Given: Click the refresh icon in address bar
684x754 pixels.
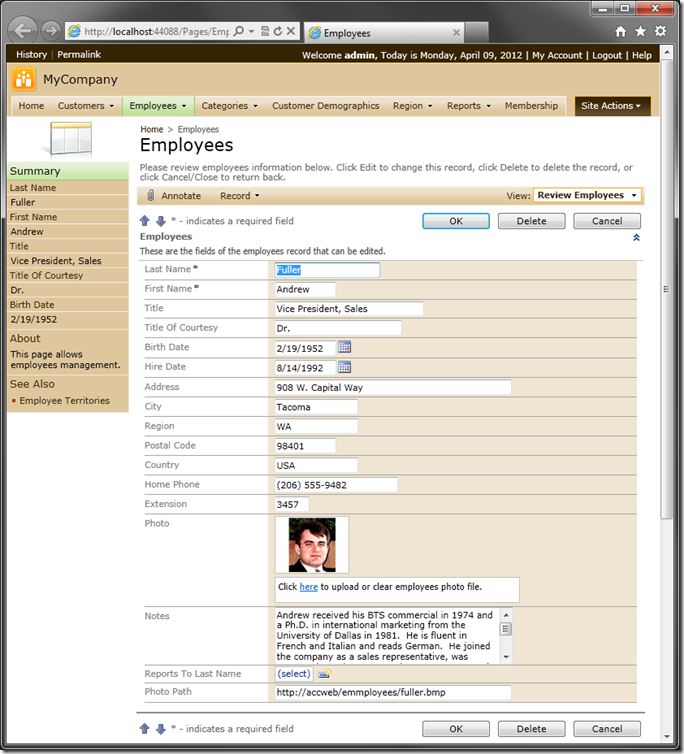Looking at the screenshot, I should click(x=278, y=31).
